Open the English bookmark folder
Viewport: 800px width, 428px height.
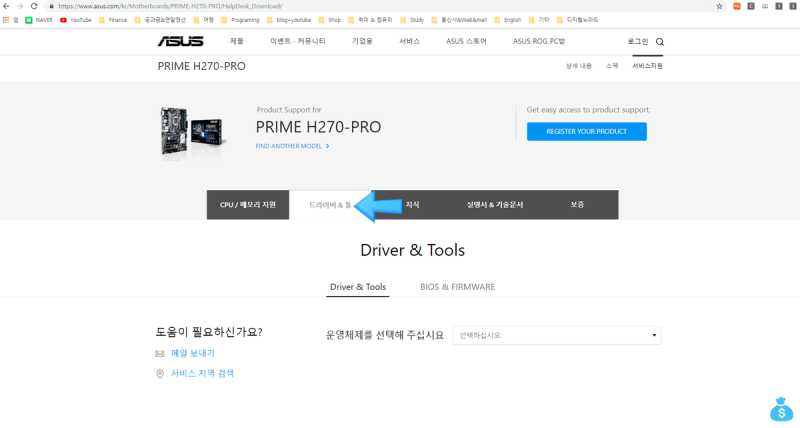coord(508,20)
